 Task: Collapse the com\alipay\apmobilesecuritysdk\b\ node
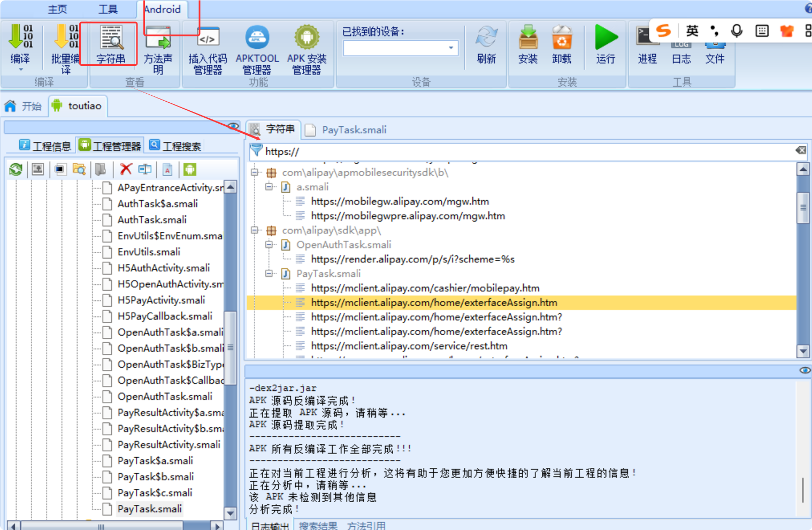pyautogui.click(x=255, y=172)
